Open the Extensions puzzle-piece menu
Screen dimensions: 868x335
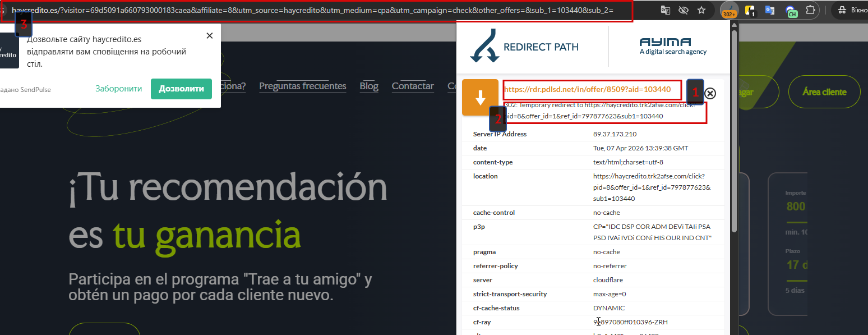(x=810, y=10)
